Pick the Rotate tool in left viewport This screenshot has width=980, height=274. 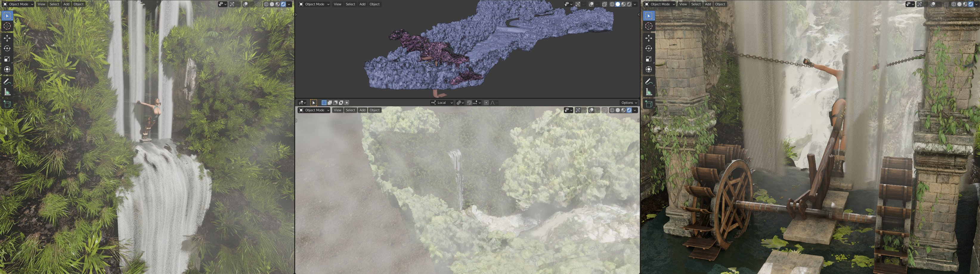tap(7, 48)
